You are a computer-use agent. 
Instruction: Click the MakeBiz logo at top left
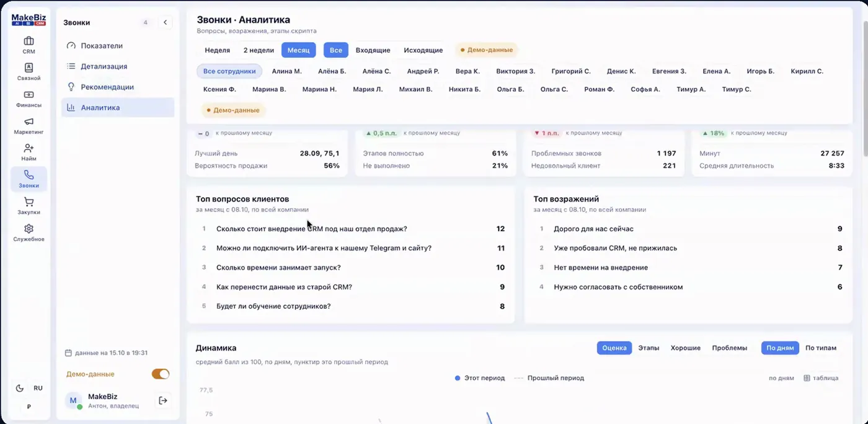coord(29,19)
